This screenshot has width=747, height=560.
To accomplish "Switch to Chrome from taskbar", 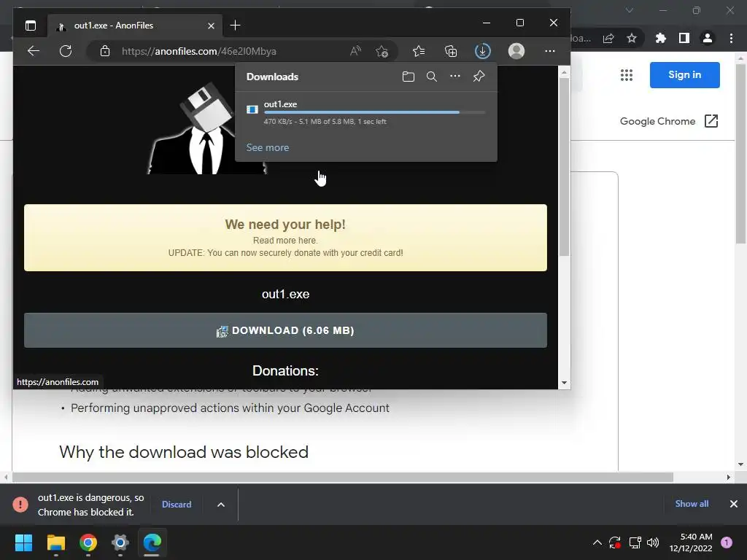I will coord(88,542).
